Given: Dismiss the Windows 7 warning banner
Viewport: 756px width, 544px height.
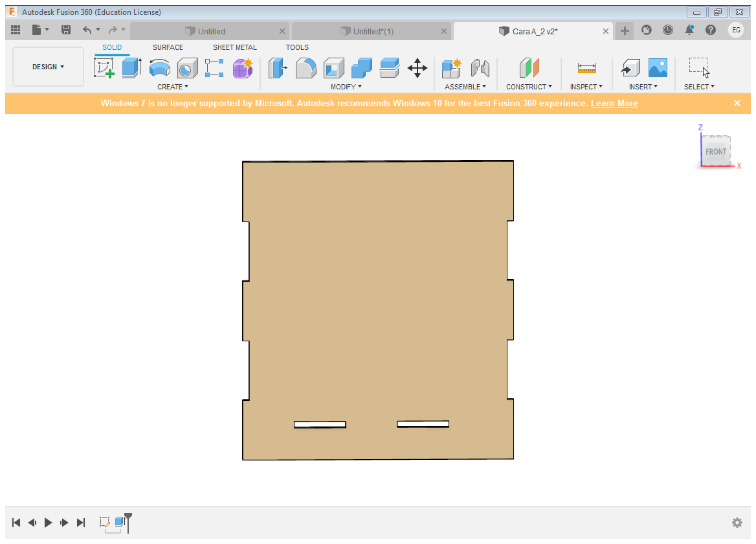Looking at the screenshot, I should tap(737, 103).
